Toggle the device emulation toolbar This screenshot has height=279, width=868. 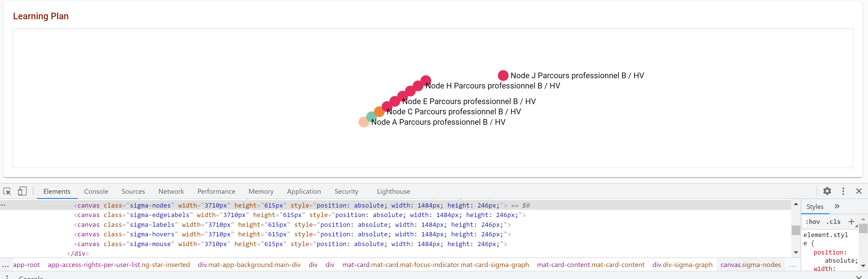22,191
